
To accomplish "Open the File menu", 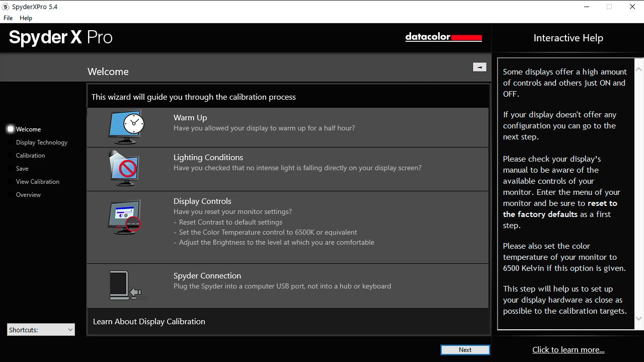I will (x=8, y=18).
